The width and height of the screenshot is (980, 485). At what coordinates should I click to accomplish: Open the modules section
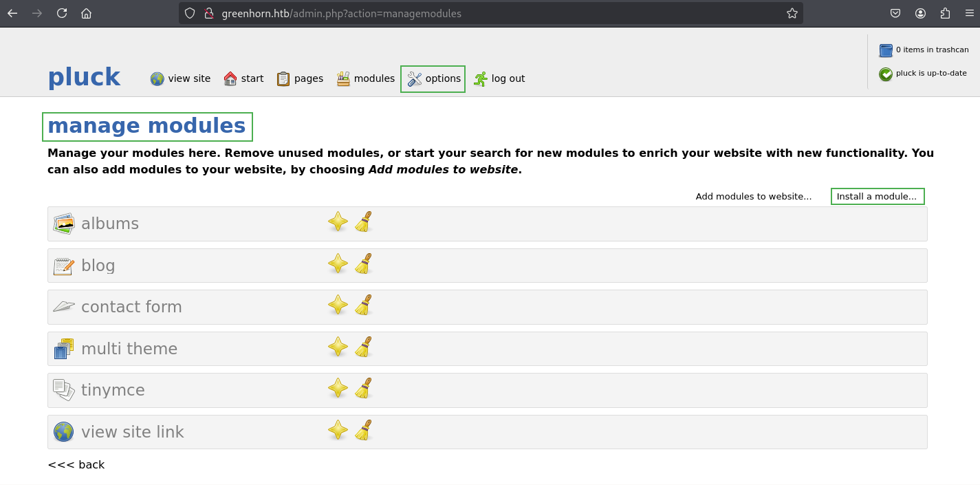click(x=365, y=78)
